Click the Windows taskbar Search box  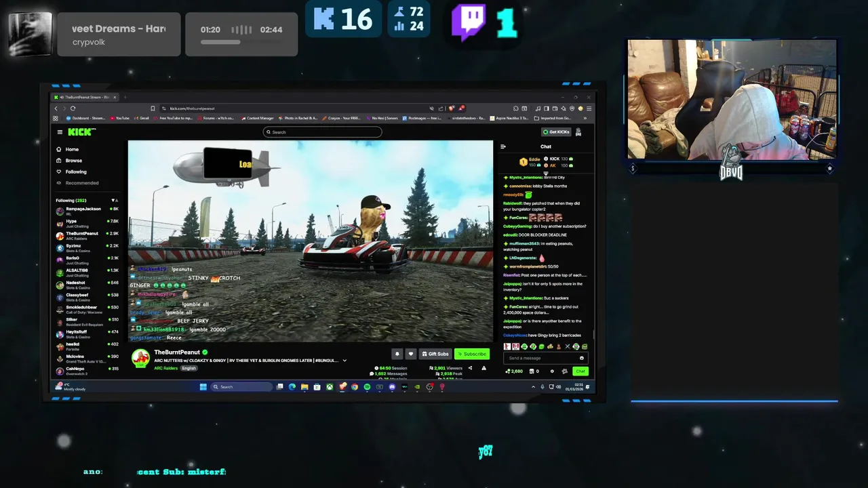(x=241, y=387)
